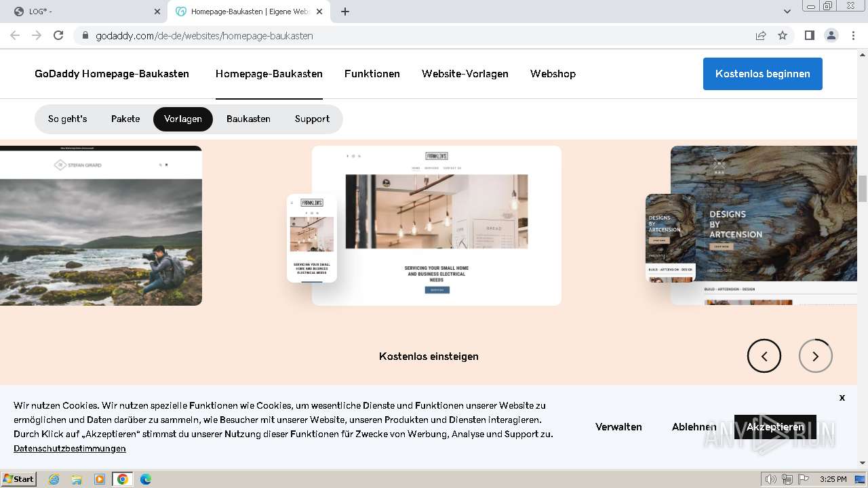
Task: Click Verwalten in the cookie banner
Action: tap(618, 427)
